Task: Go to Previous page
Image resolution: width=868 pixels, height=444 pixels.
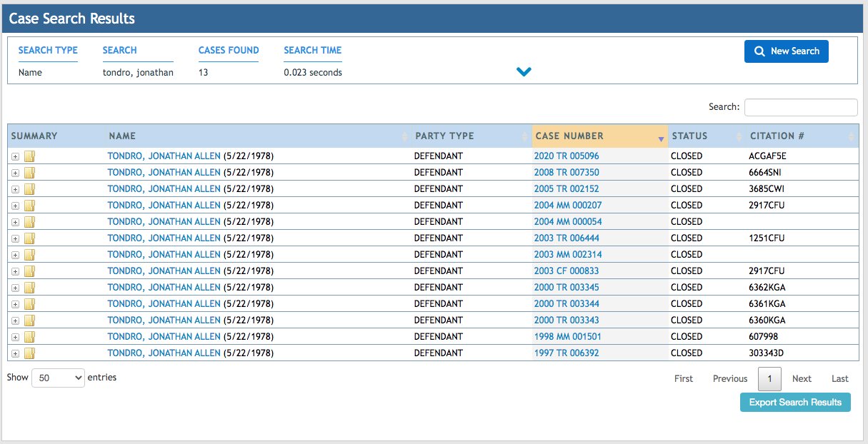Action: click(730, 378)
